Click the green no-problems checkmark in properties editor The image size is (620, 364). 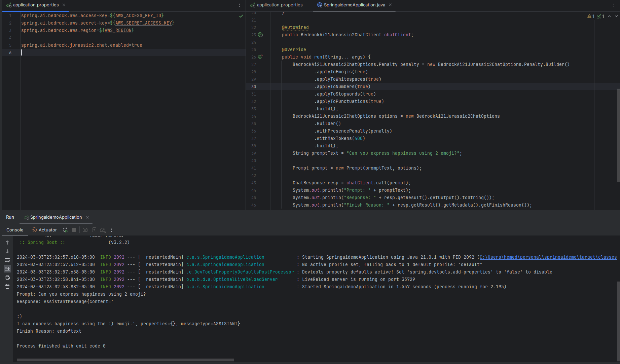click(x=241, y=16)
